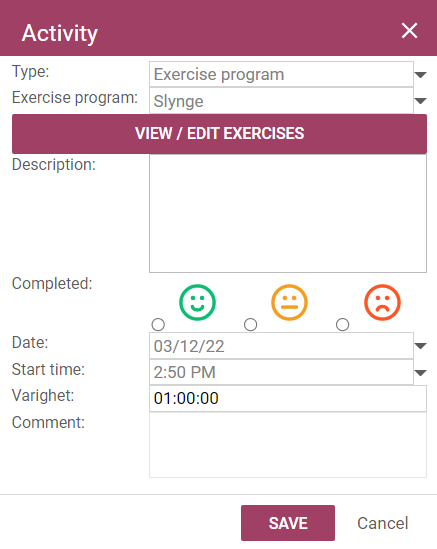Image resolution: width=437 pixels, height=549 pixels.
Task: Click the 03/12/22 date field
Action: [281, 346]
